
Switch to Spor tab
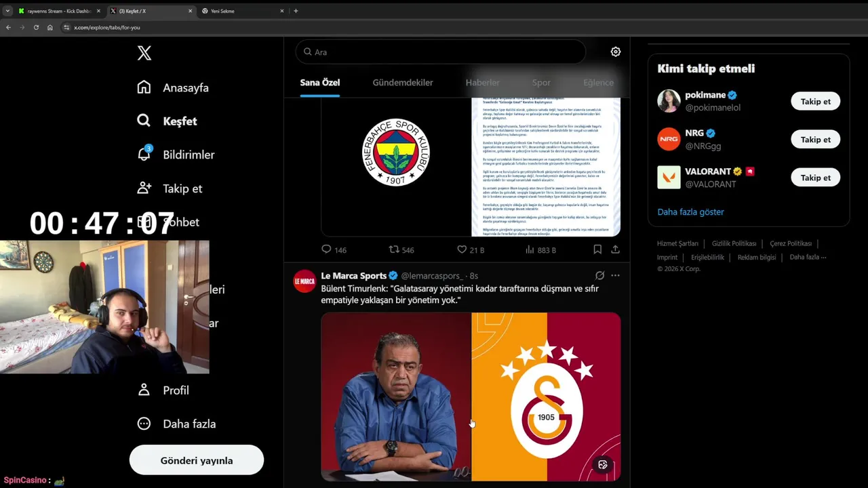[541, 83]
